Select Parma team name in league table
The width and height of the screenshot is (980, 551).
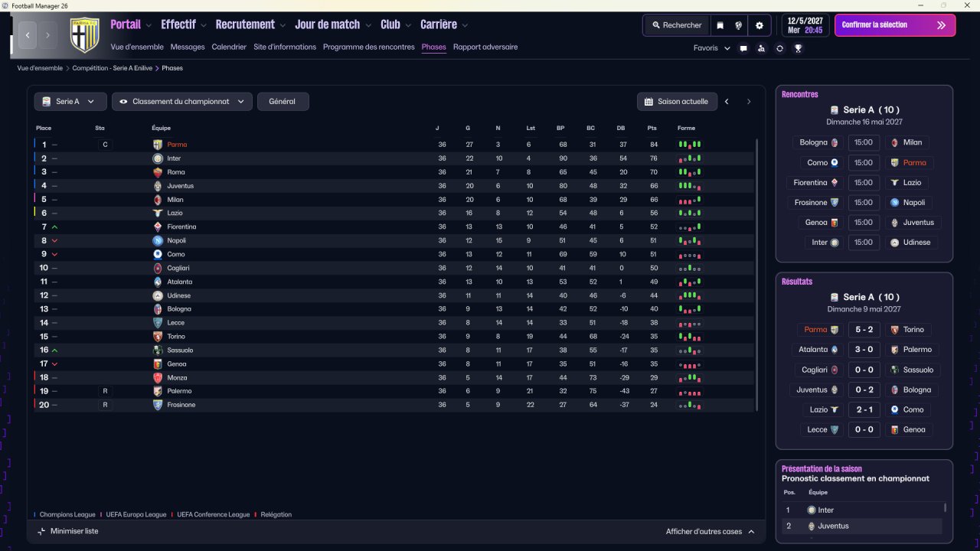click(177, 145)
